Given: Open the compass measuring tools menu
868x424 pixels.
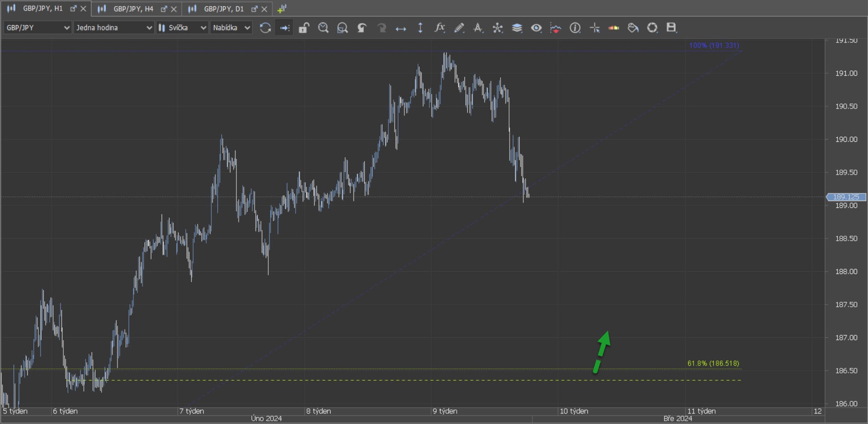Looking at the screenshot, I should click(478, 28).
